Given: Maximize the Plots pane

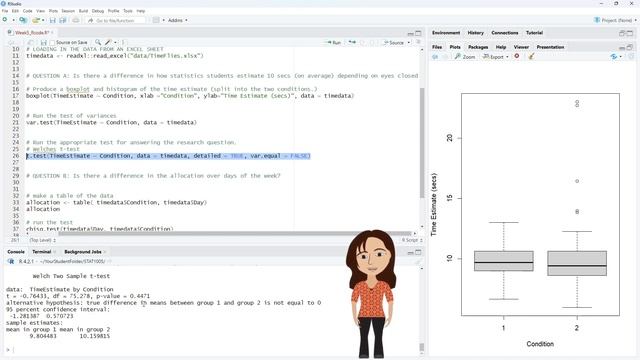Looking at the screenshot, I should [x=629, y=47].
